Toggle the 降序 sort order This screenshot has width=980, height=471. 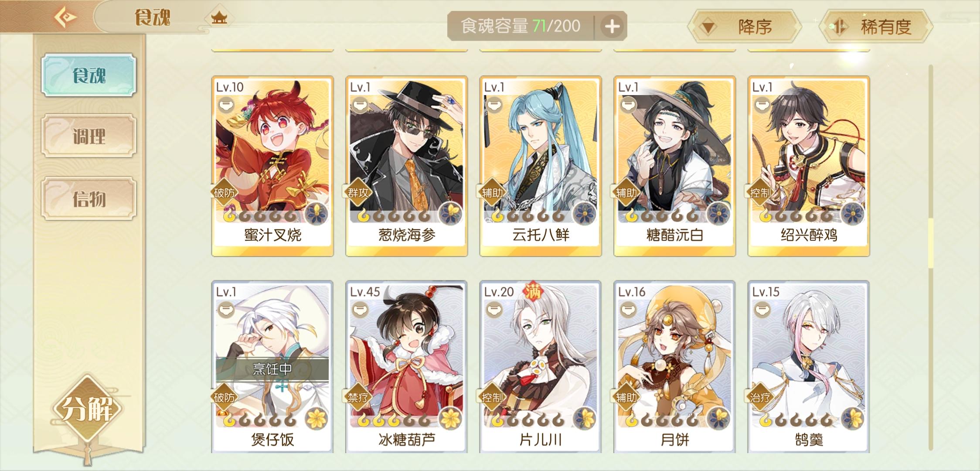[x=745, y=27]
